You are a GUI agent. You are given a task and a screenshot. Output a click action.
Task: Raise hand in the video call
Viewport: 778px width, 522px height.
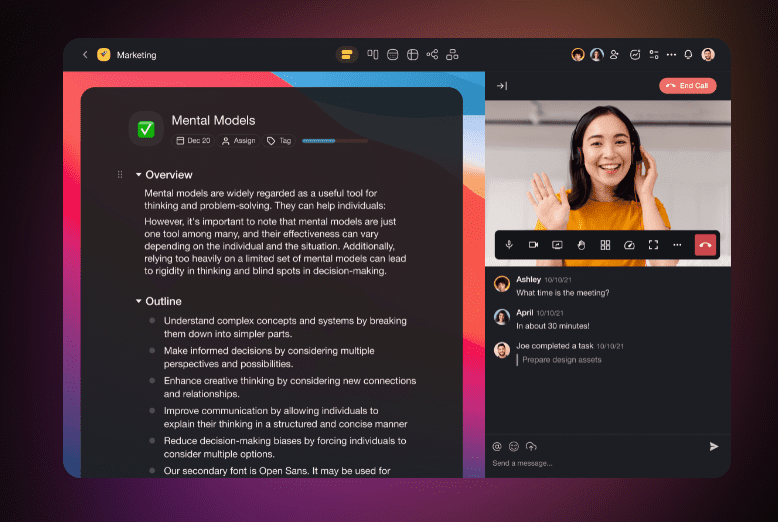click(581, 245)
